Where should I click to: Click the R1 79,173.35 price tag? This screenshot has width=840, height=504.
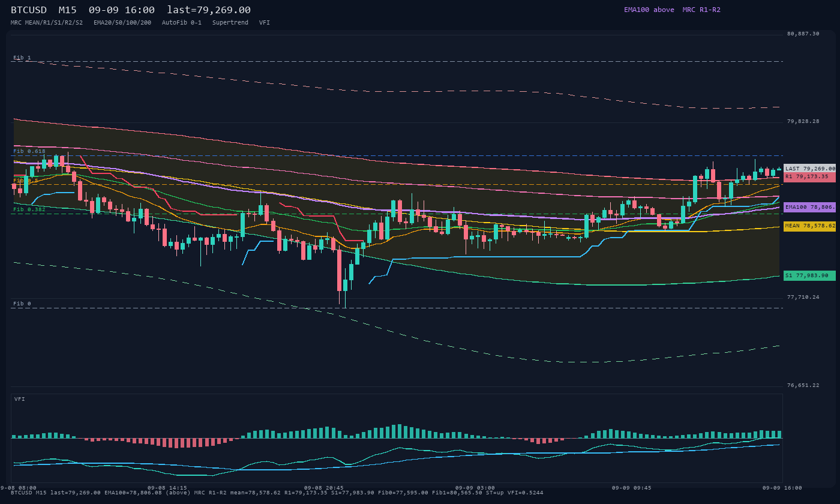tap(809, 177)
